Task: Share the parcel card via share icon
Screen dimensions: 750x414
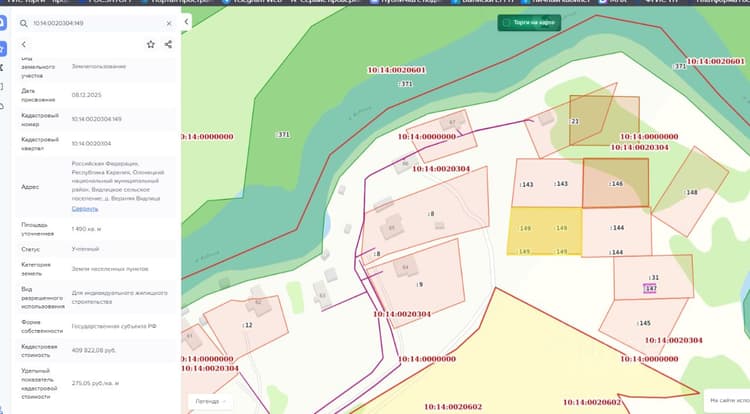Action: tap(168, 44)
